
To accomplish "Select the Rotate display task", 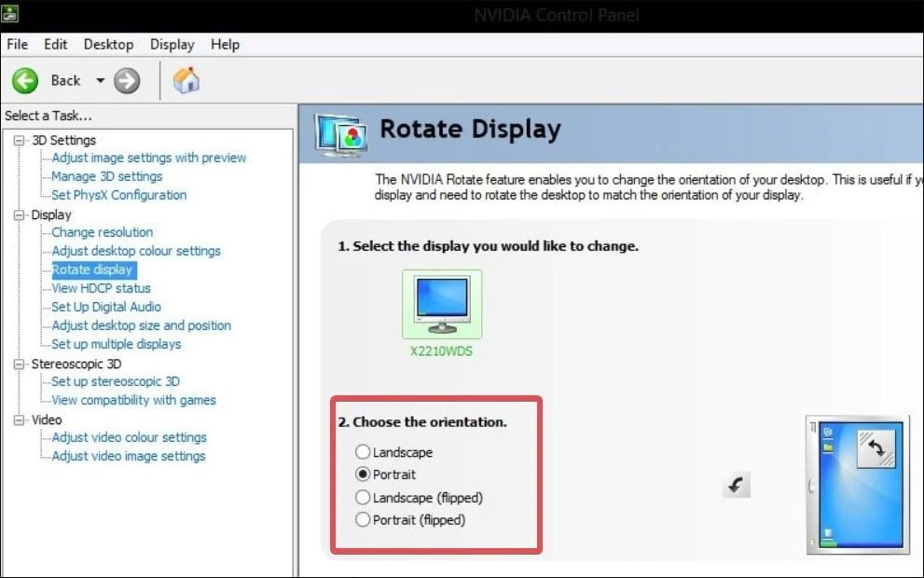I will (92, 269).
